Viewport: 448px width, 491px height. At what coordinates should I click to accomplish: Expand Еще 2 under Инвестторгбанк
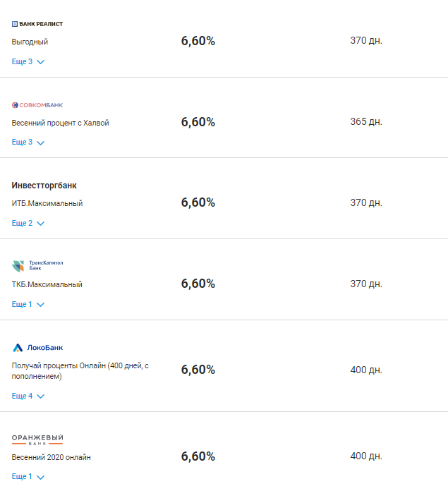coord(28,223)
